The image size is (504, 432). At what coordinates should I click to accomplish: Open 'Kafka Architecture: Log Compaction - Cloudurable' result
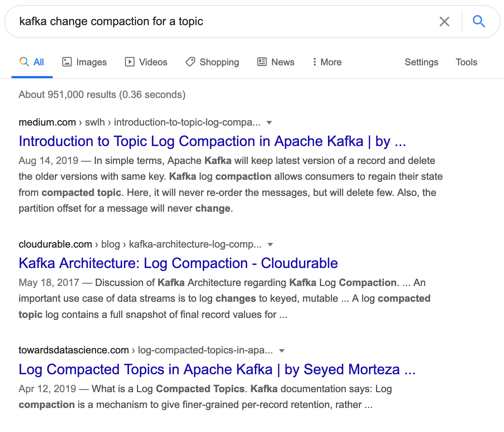(x=178, y=263)
